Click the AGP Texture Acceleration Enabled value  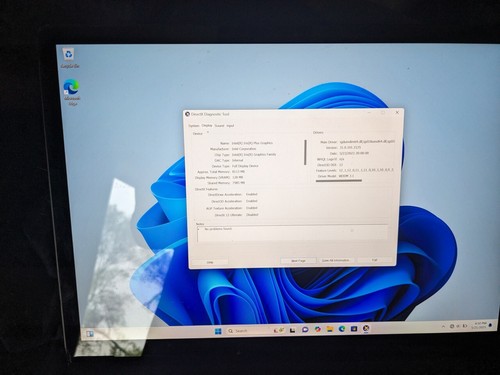[x=252, y=208]
